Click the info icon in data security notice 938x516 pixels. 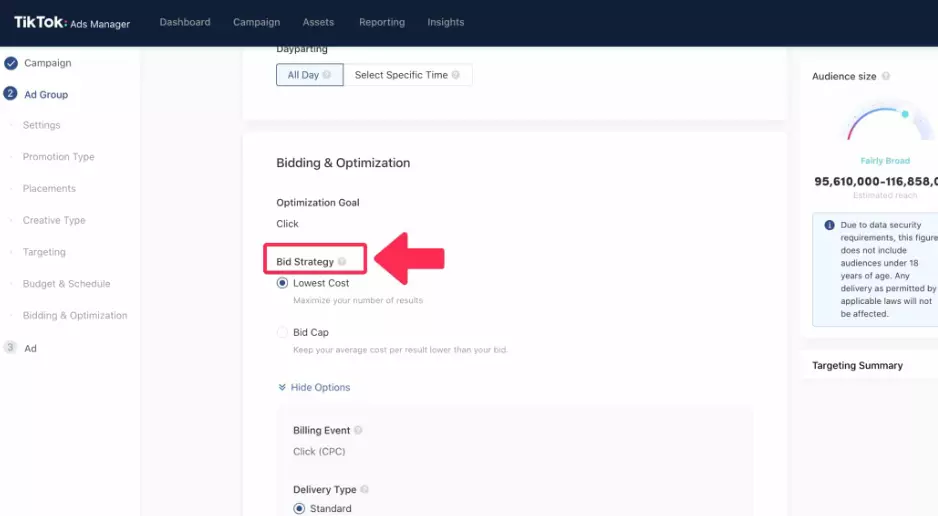(829, 225)
